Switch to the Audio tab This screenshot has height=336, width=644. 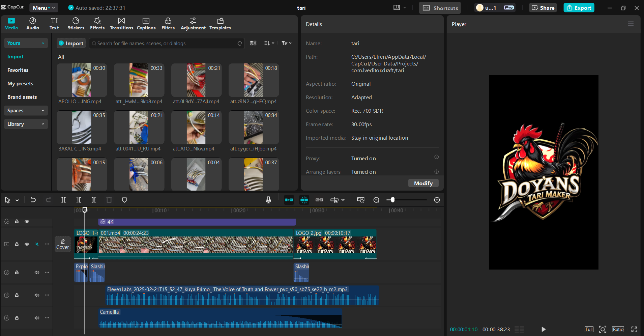33,24
